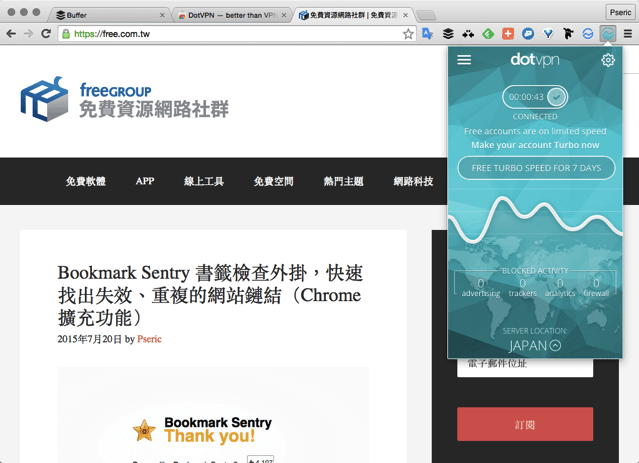Image resolution: width=639 pixels, height=463 pixels.
Task: Open the 熱門主題 nav menu item
Action: pyautogui.click(x=344, y=181)
